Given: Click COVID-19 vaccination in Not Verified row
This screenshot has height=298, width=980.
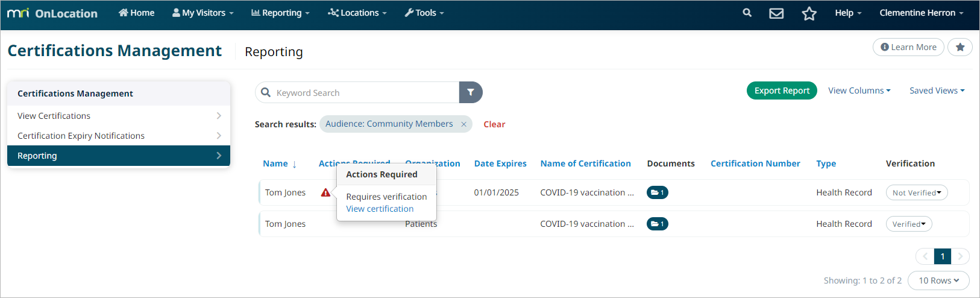Looking at the screenshot, I should 587,192.
